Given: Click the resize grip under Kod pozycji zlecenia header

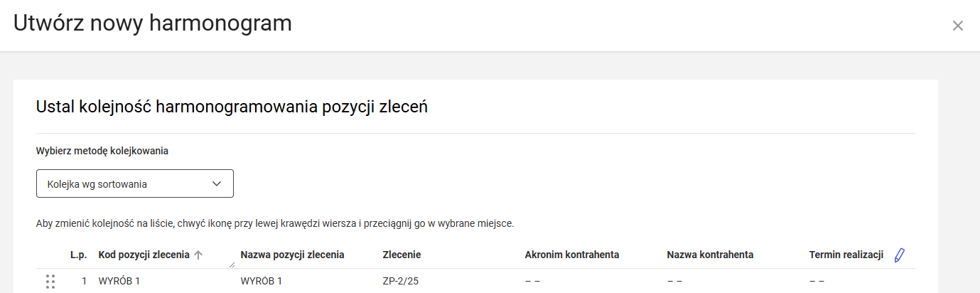Looking at the screenshot, I should [232, 265].
